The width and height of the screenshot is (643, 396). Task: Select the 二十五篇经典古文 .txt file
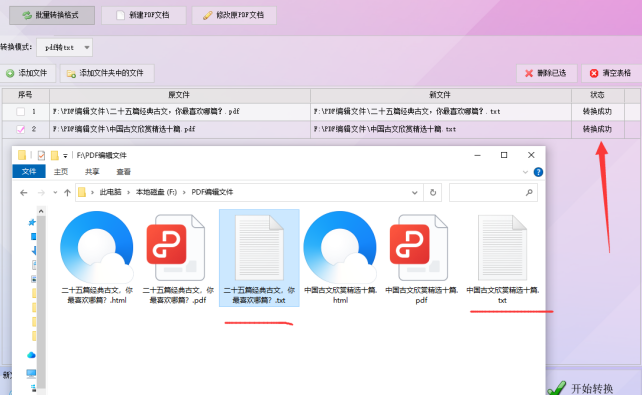click(259, 258)
